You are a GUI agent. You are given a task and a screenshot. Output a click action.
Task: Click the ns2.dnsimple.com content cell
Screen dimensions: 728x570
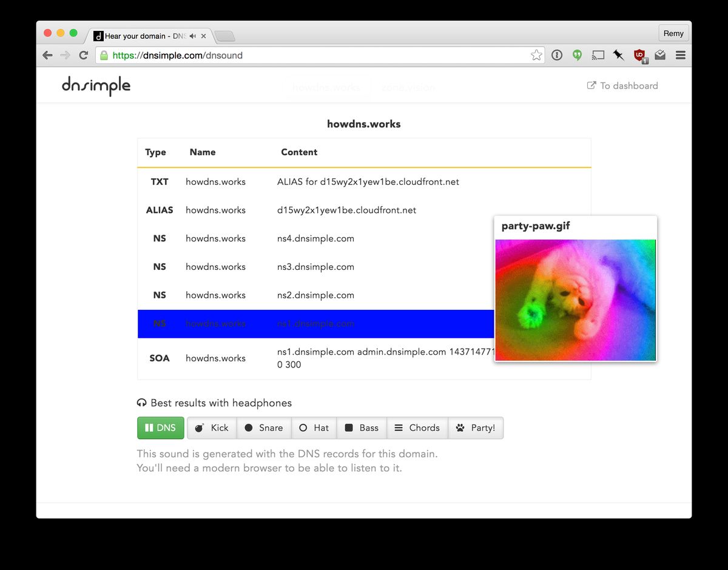point(315,295)
